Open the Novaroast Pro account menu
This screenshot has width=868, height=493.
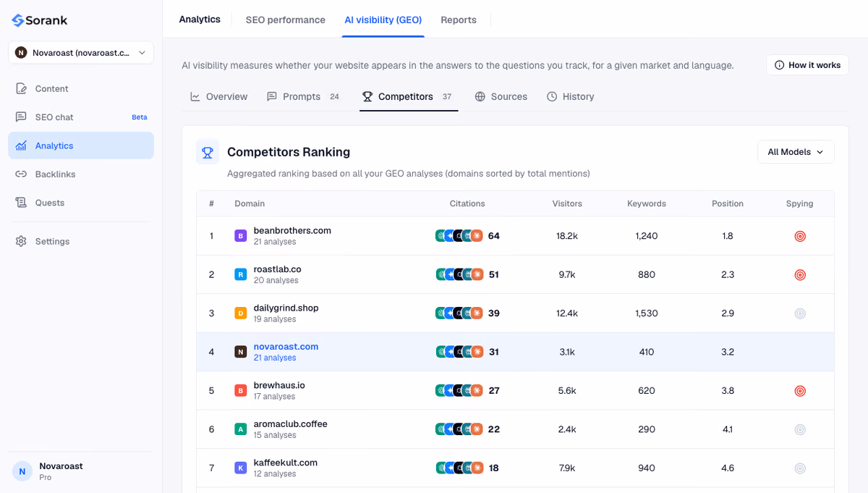(81, 471)
